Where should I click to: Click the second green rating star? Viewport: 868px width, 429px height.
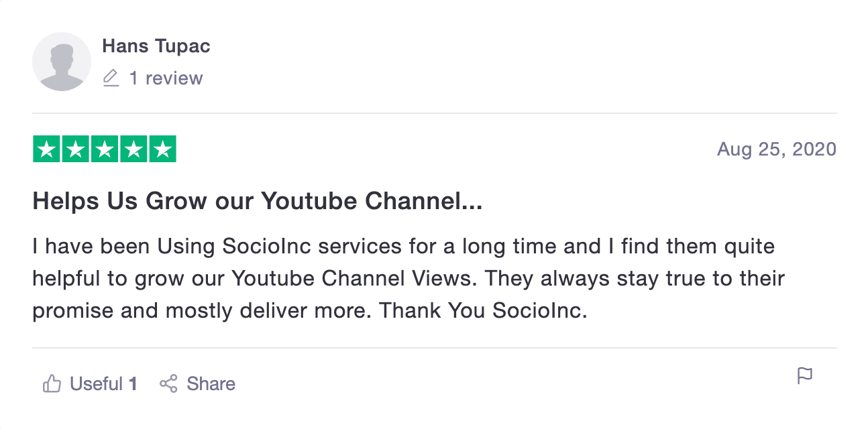(x=76, y=149)
